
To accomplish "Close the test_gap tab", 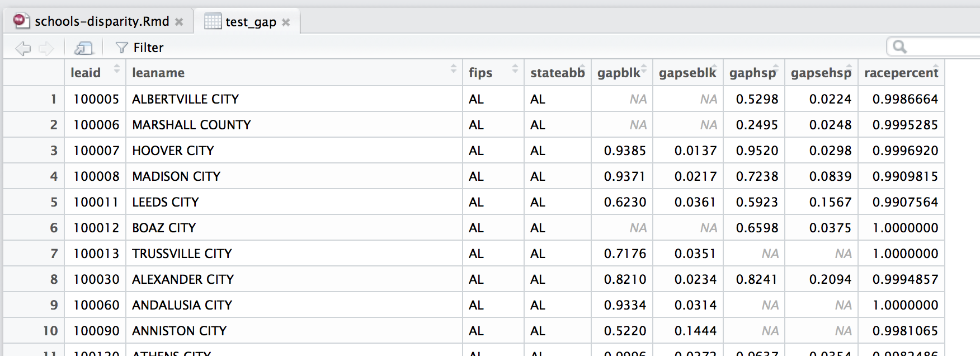I will coord(286,22).
